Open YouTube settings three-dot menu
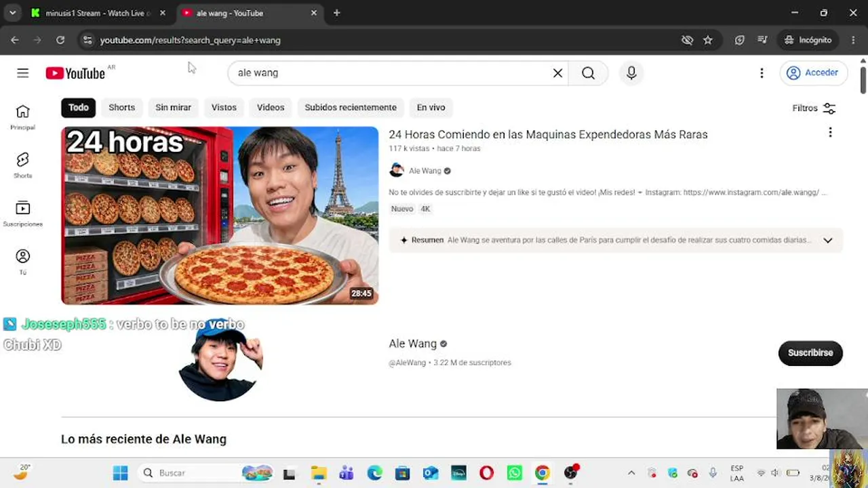The image size is (868, 488). (x=762, y=73)
